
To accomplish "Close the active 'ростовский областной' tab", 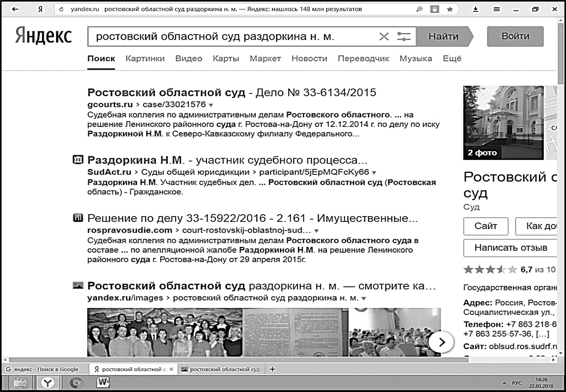I will (x=171, y=369).
